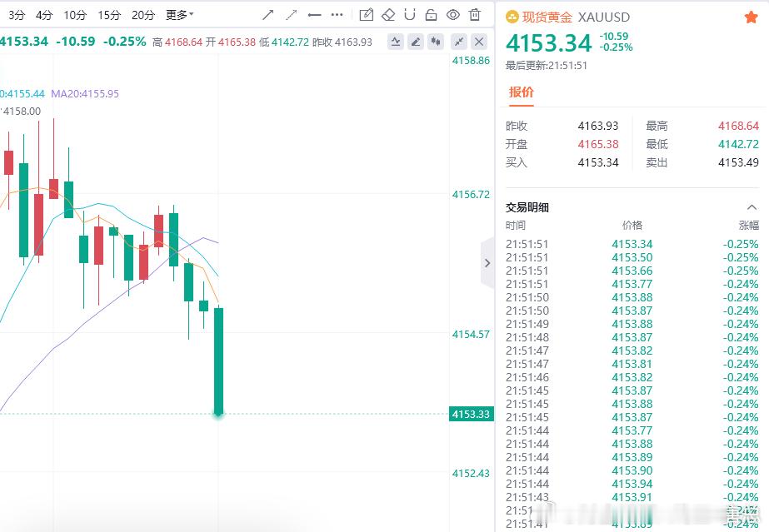Click the green 4153.33 price tag
Viewport: 769px width, 532px height.
[470, 412]
